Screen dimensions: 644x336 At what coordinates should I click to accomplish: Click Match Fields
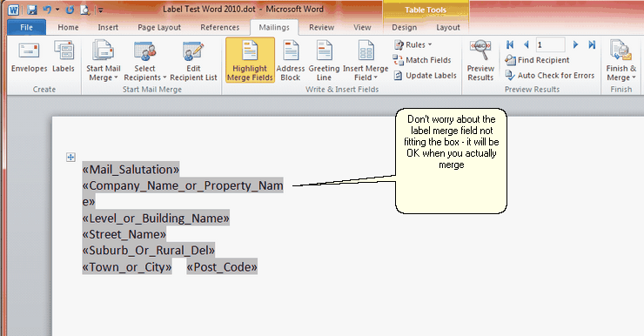click(422, 60)
